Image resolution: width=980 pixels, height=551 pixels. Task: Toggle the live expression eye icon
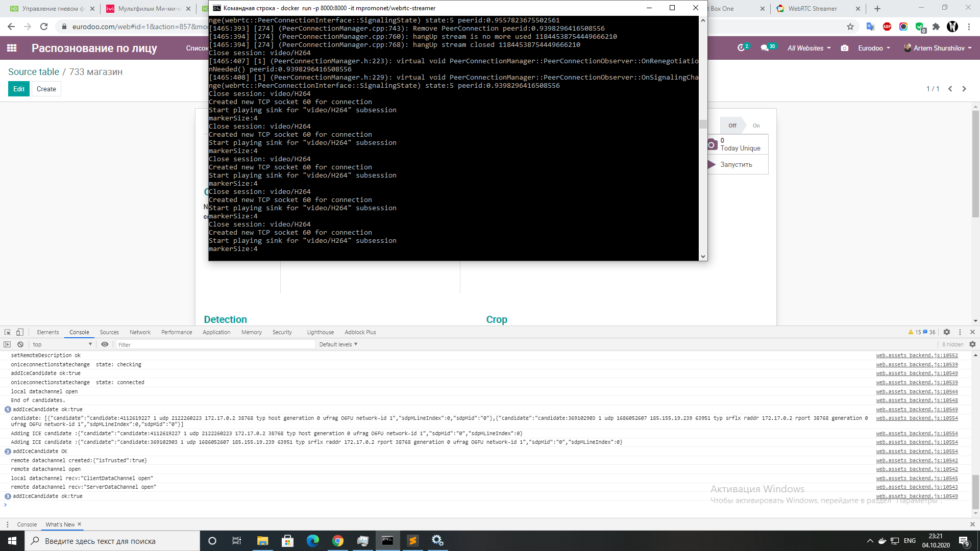pos(105,344)
